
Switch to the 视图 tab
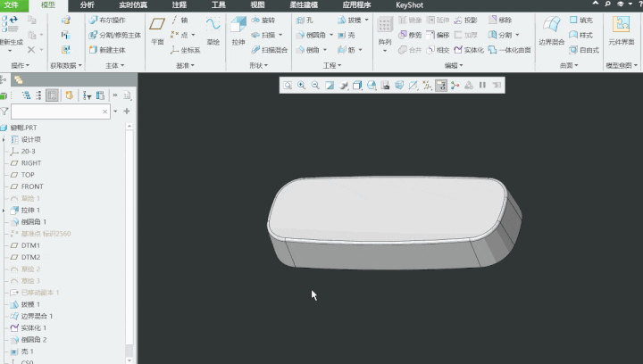(257, 5)
